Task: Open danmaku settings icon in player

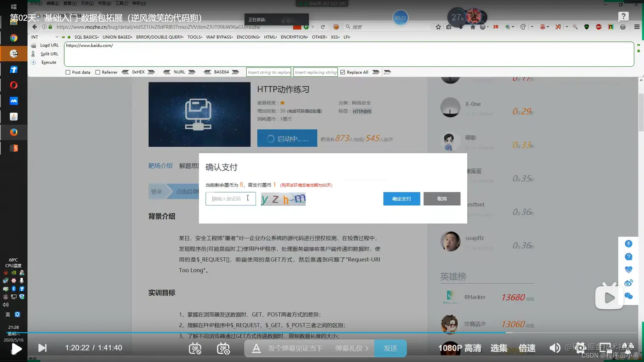Action: point(223,348)
